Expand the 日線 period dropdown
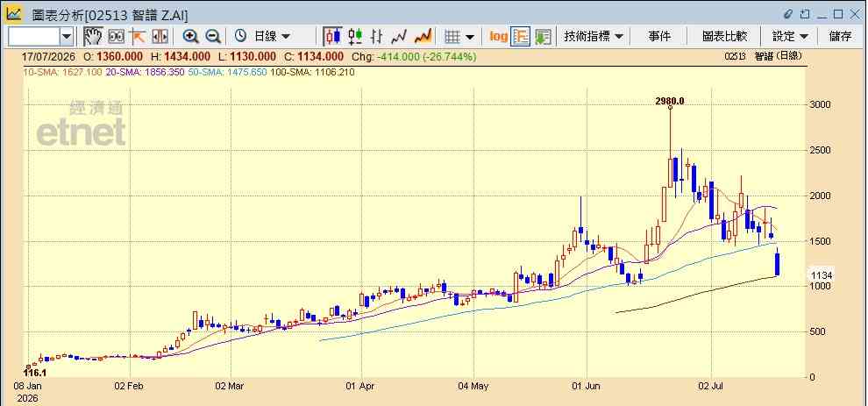 (x=262, y=37)
